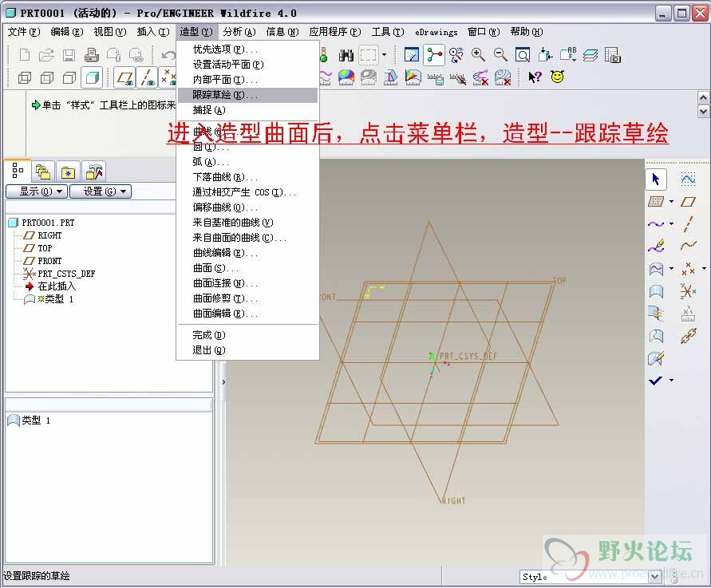This screenshot has width=711, height=588.
Task: Click the Reorient view icon
Action: (x=545, y=55)
